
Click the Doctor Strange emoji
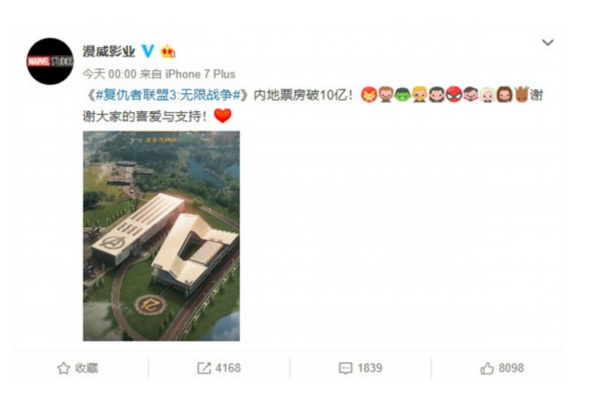[x=471, y=95]
